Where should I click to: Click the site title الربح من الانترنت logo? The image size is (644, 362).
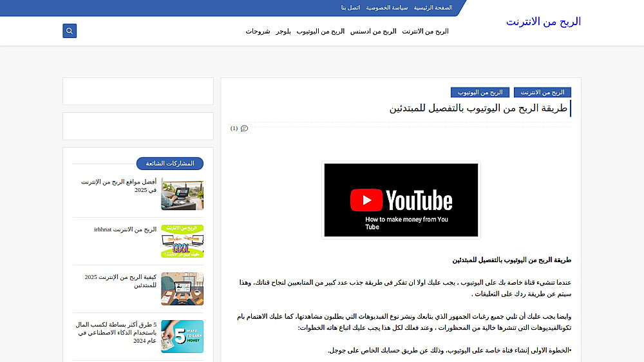pyautogui.click(x=543, y=22)
